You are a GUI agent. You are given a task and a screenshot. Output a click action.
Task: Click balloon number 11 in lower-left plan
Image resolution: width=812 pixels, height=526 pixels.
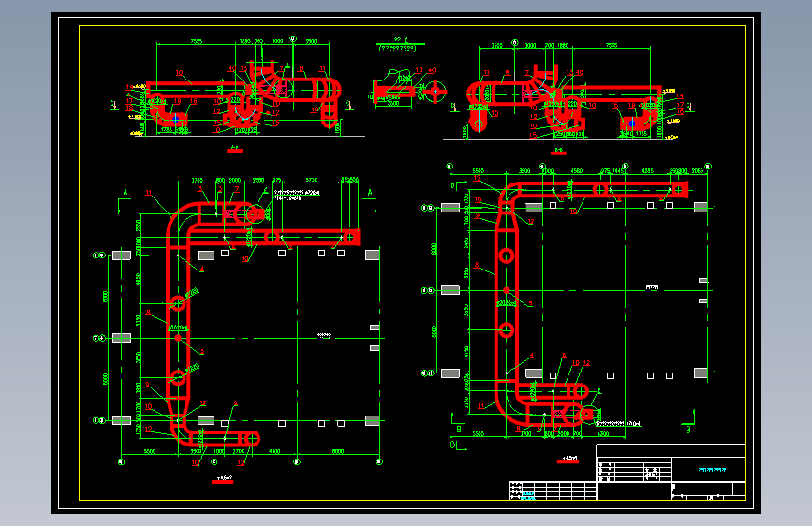[149, 193]
